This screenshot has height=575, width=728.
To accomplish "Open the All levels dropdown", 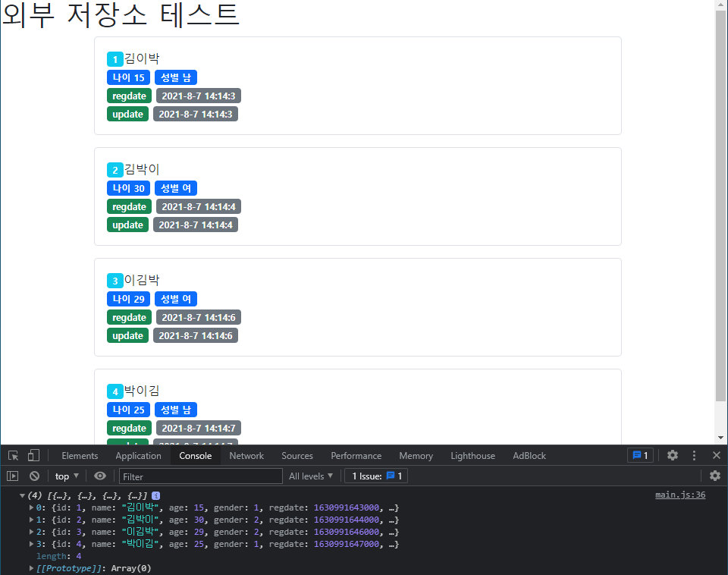I will point(311,476).
